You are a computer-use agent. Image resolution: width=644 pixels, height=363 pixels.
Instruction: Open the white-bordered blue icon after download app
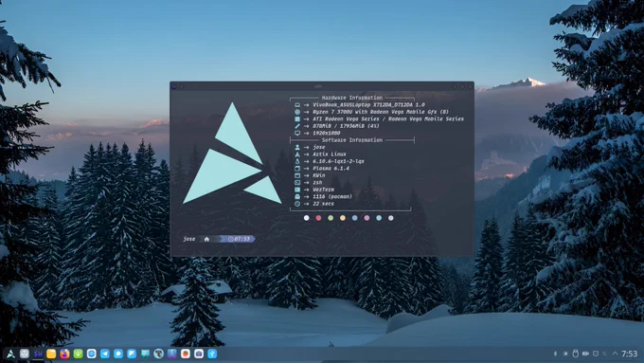91,354
